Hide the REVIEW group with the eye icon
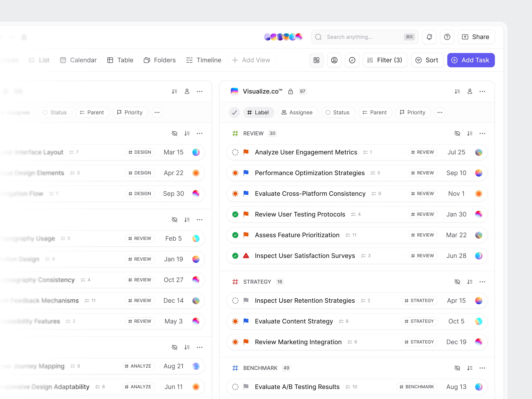This screenshot has height=399, width=532. point(457,133)
